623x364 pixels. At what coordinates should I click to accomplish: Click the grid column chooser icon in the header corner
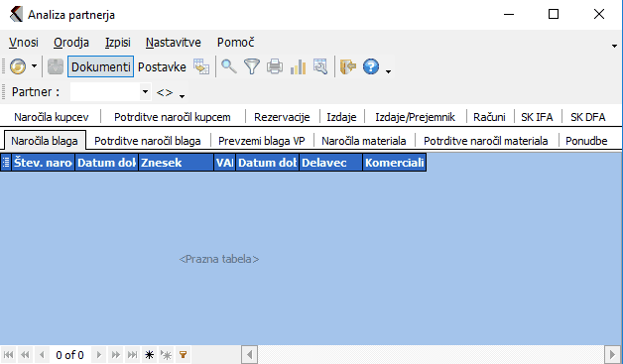(x=6, y=162)
